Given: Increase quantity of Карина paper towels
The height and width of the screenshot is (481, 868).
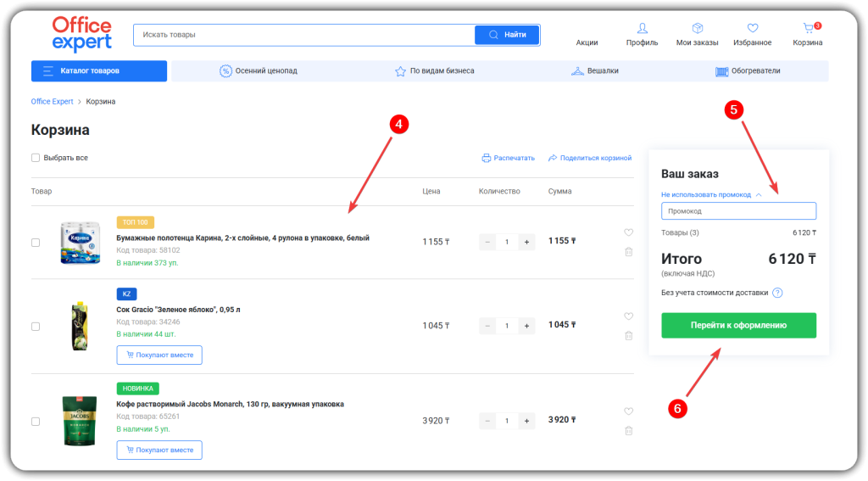Looking at the screenshot, I should tap(526, 242).
